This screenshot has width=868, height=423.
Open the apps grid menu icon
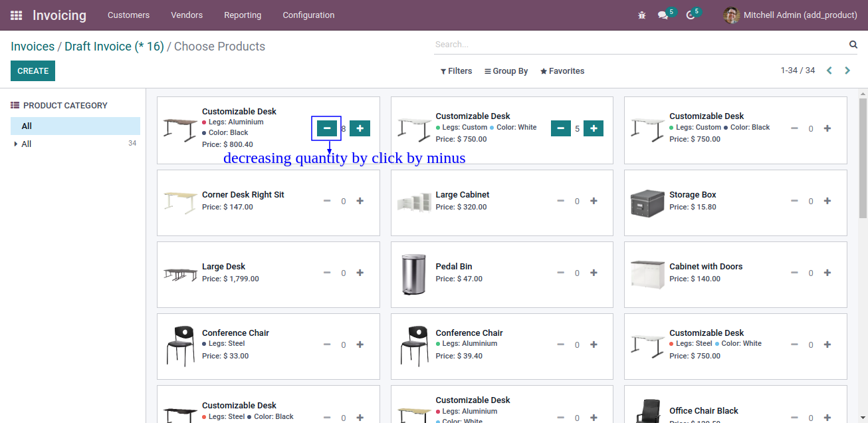(16, 15)
